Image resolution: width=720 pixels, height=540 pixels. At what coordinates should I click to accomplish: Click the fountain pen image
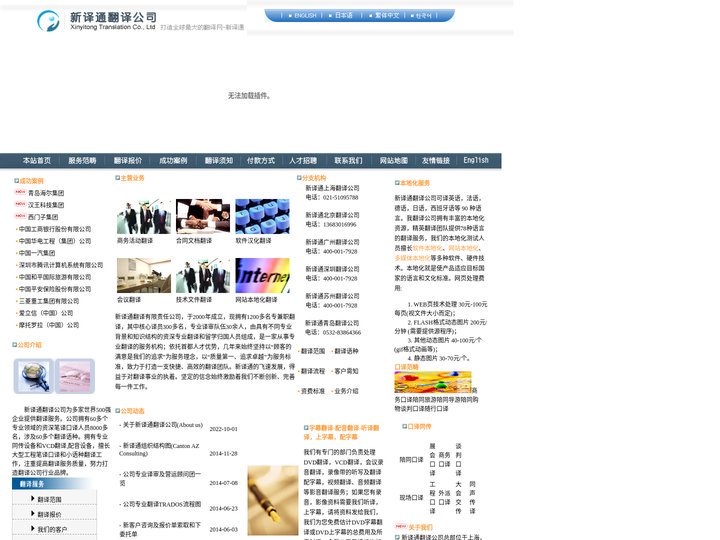coord(273,500)
